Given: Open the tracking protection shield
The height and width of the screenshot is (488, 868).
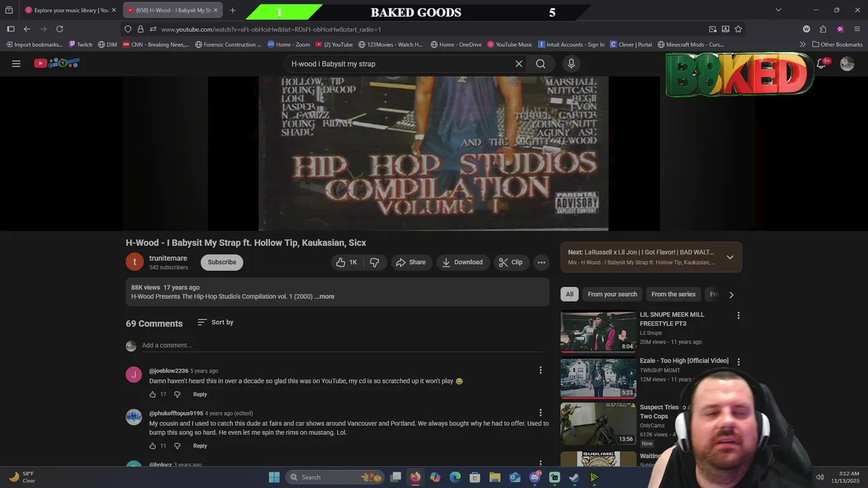Looking at the screenshot, I should pos(127,29).
